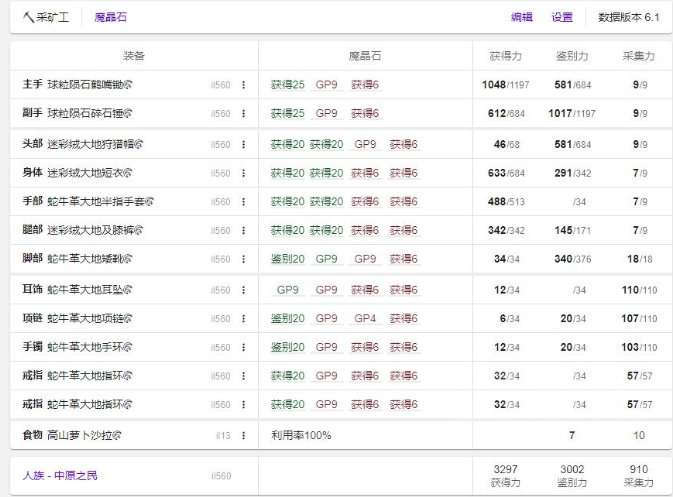Click swirl icon after 蛇牛革大地耳坠

[x=128, y=290]
